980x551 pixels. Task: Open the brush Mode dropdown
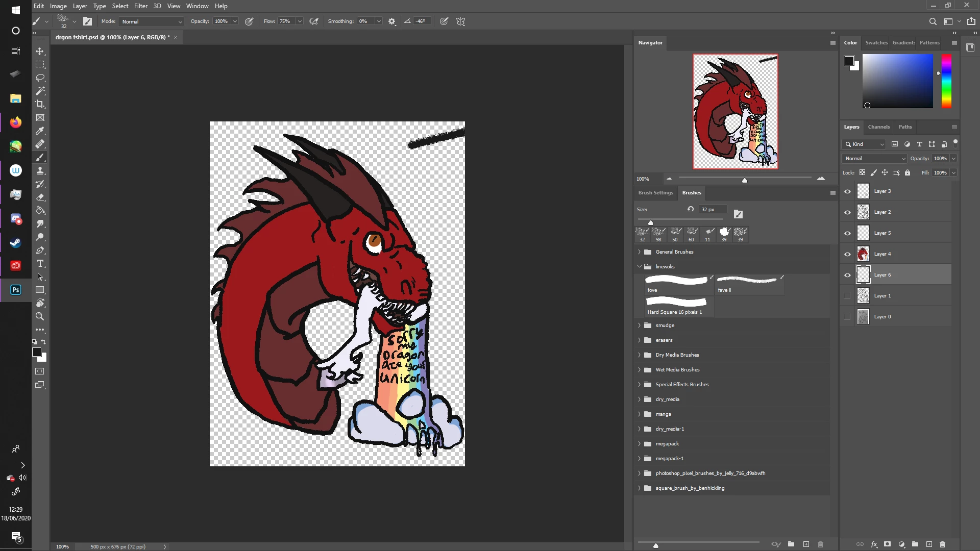[151, 21]
